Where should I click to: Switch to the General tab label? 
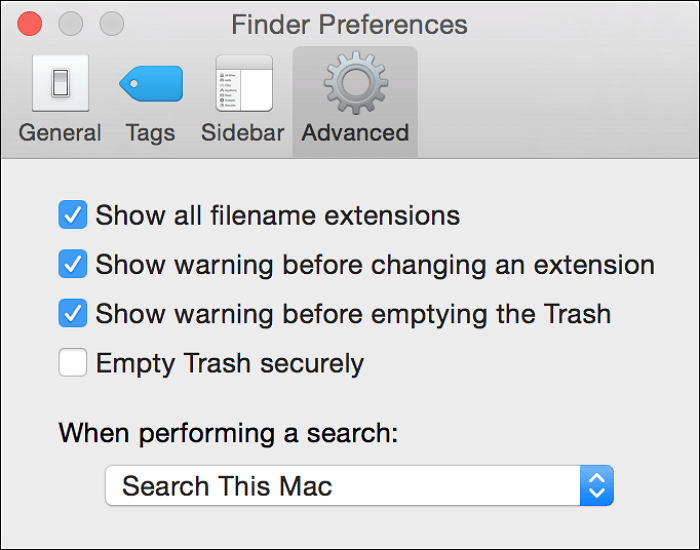pyautogui.click(x=60, y=133)
